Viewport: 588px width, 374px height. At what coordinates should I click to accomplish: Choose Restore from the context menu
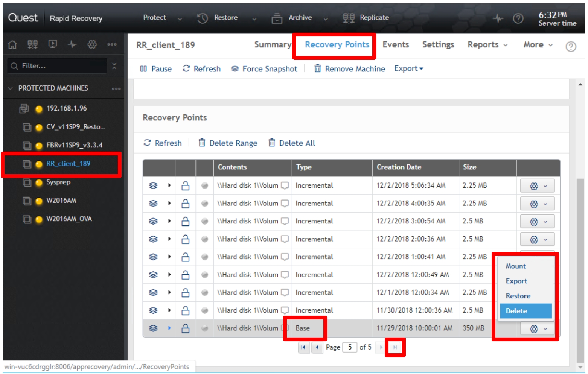pos(526,296)
